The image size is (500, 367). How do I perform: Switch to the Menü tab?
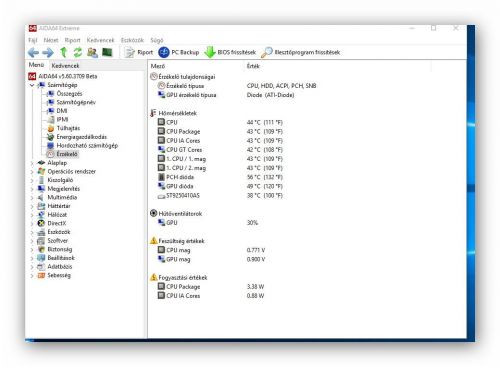click(36, 65)
